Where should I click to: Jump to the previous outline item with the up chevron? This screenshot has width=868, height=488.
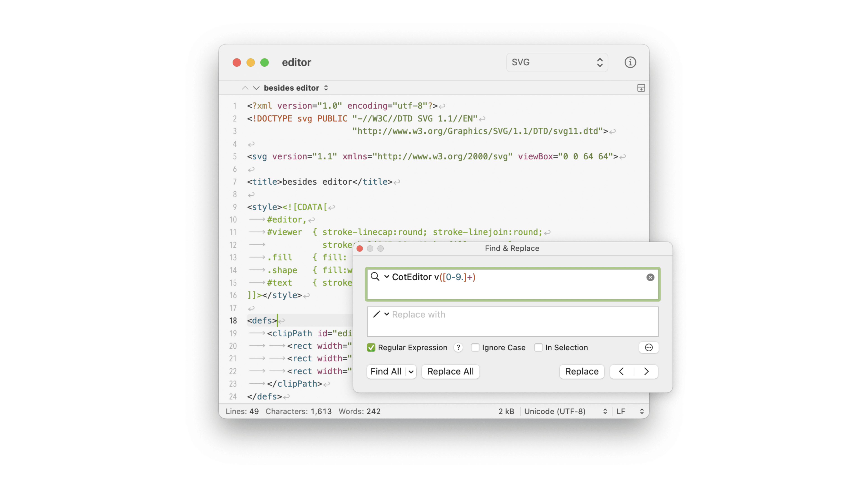tap(245, 88)
